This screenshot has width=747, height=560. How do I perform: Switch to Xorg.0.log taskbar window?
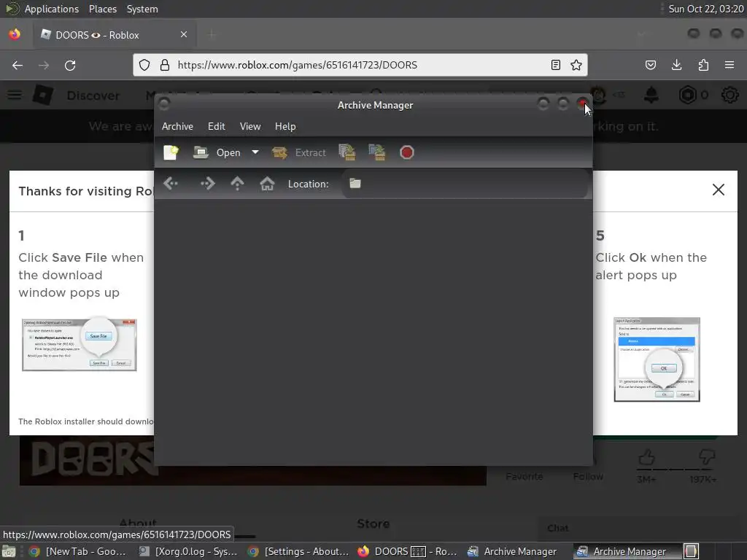[x=188, y=551]
